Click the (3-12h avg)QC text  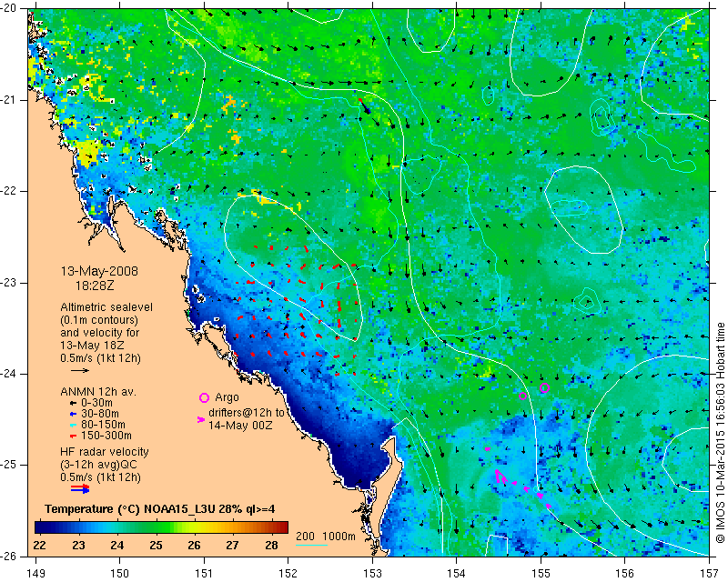pos(99,465)
